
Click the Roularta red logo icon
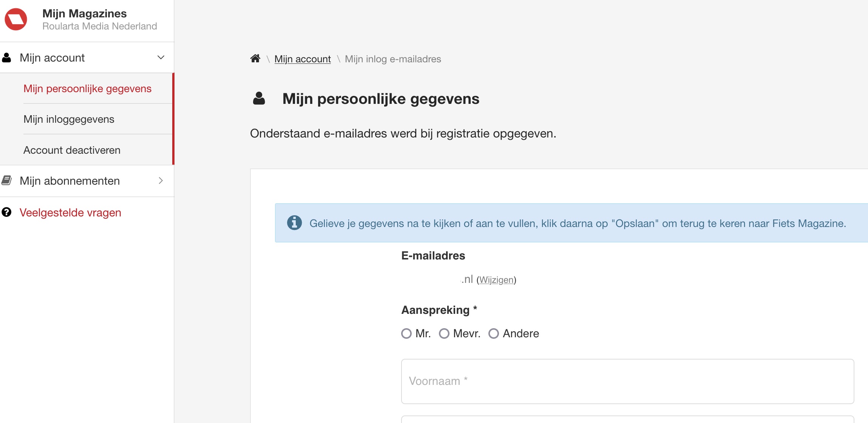(x=16, y=19)
